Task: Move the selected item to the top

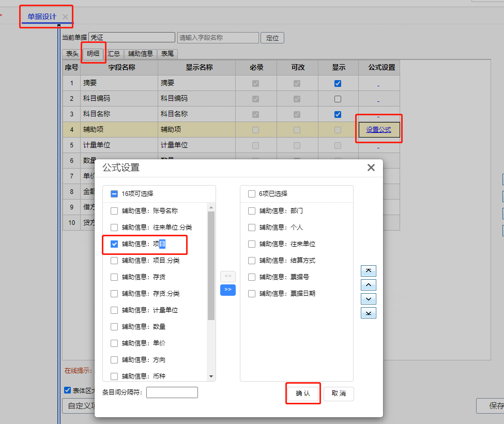Action: [x=369, y=270]
